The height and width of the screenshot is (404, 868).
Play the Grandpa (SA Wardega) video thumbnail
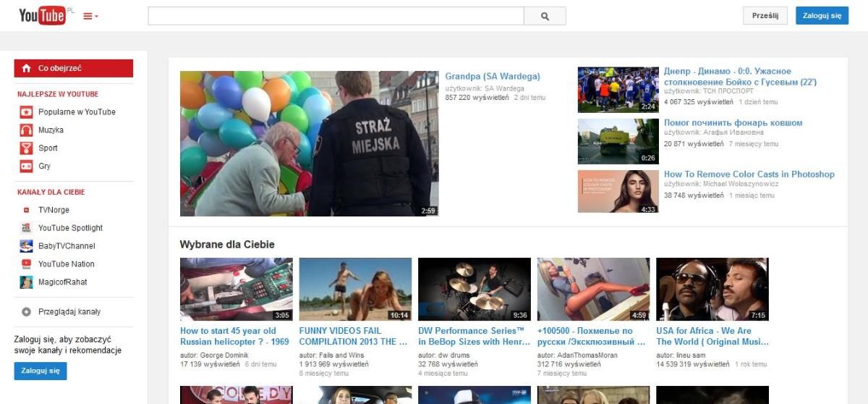point(309,143)
